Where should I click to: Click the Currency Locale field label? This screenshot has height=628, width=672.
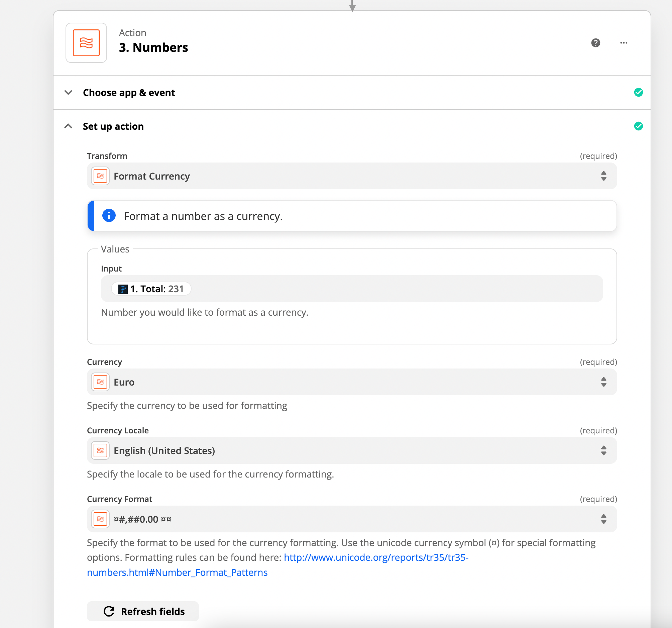pos(118,430)
